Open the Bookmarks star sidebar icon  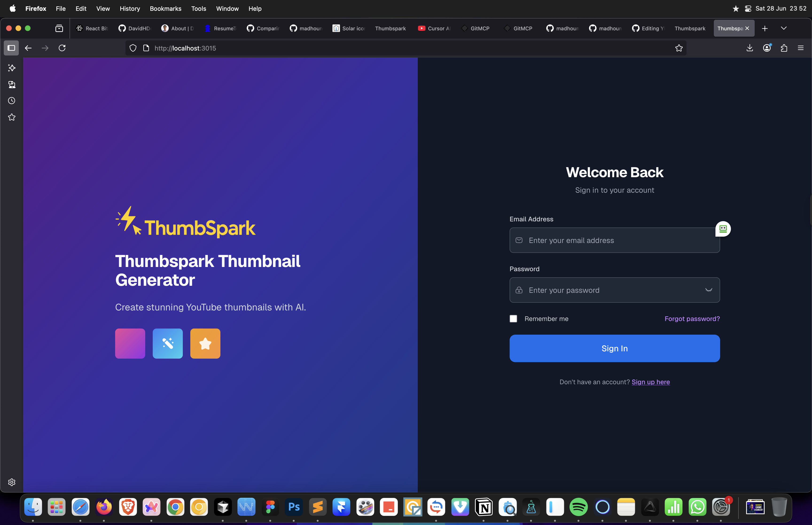pos(12,117)
